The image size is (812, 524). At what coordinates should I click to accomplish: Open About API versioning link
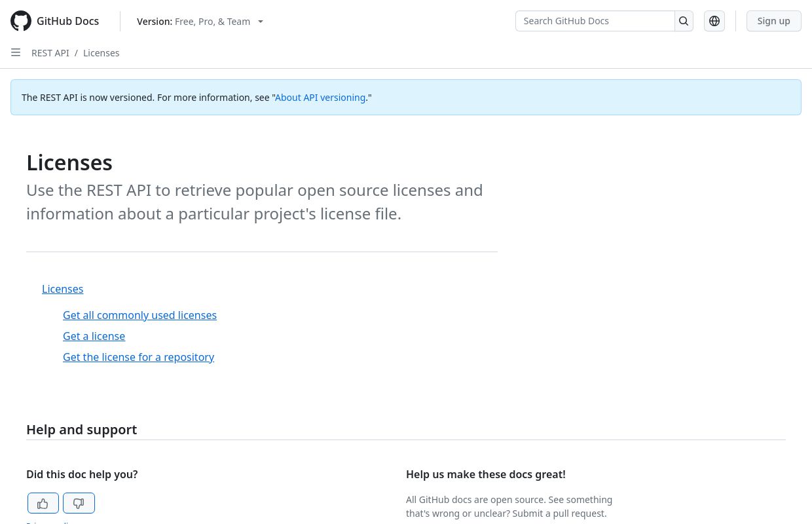pos(320,98)
